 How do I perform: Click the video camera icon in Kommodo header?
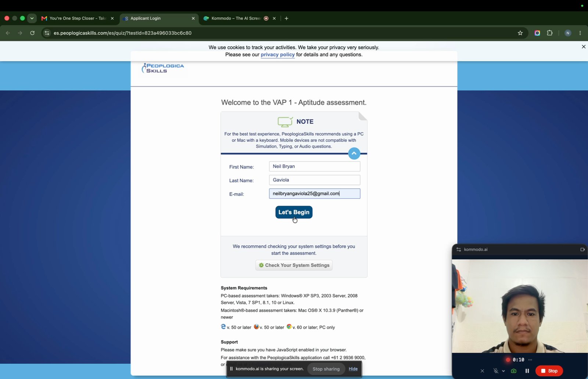pos(582,249)
